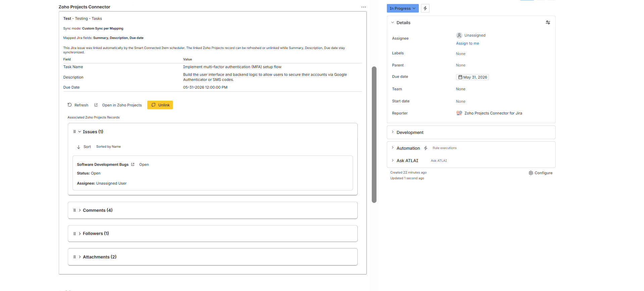
Task: Open the Software Development Bugs issue link
Action: point(103,164)
